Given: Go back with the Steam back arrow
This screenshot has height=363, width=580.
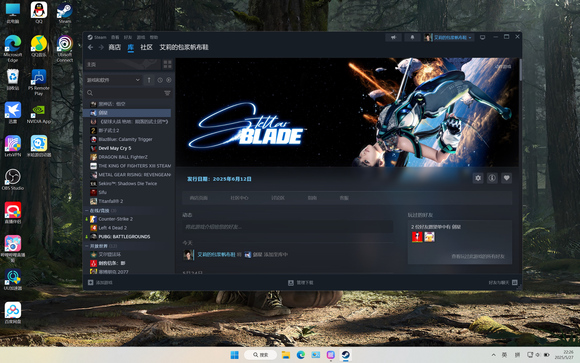Looking at the screenshot, I should (x=91, y=47).
